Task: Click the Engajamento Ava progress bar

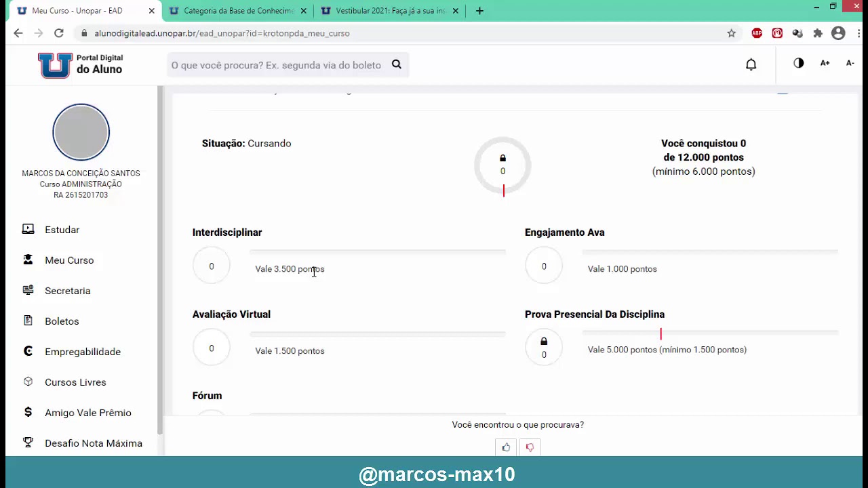Action: [710, 251]
